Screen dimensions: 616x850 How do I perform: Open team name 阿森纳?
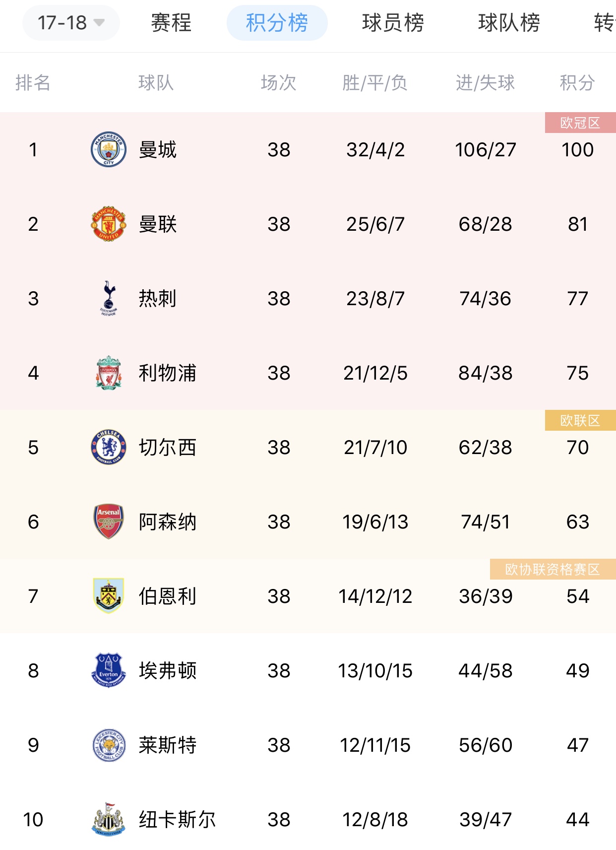pyautogui.click(x=168, y=522)
